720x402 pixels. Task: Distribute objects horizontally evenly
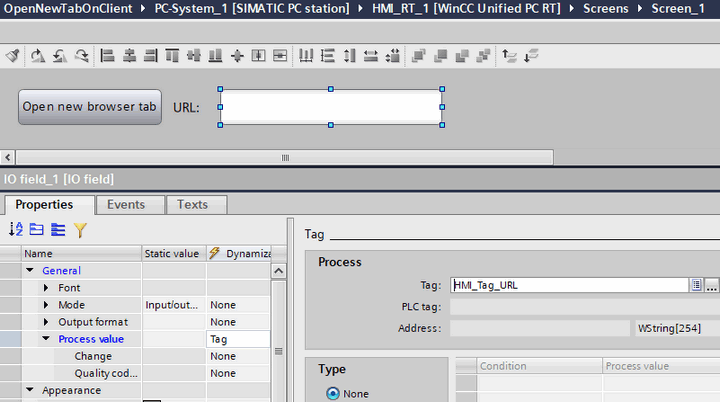pyautogui.click(x=306, y=56)
